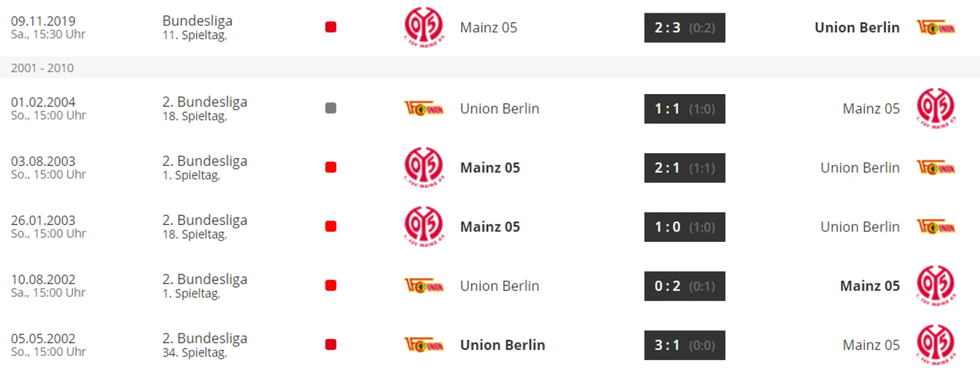The image size is (980, 370).
Task: Open the 1:1 score from 01.02.2004
Action: (685, 108)
